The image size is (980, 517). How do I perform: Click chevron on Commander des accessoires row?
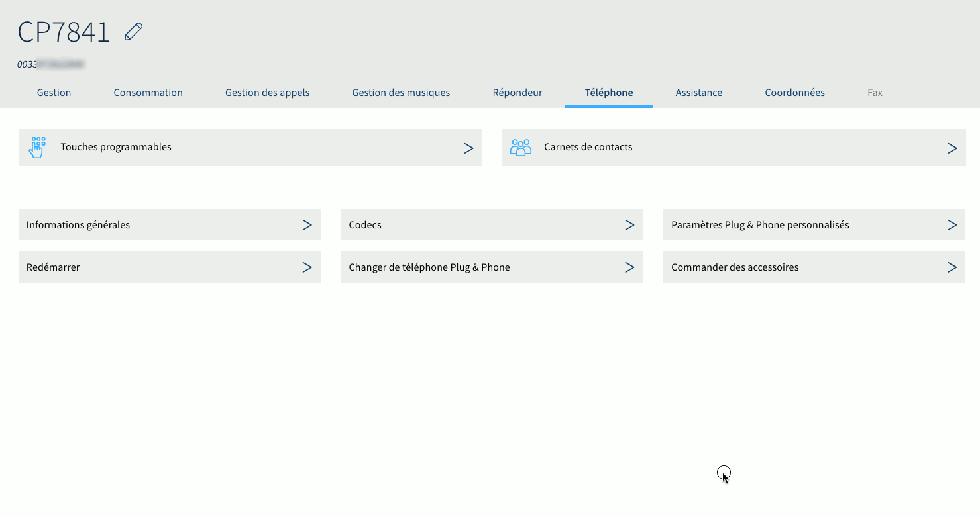click(952, 267)
